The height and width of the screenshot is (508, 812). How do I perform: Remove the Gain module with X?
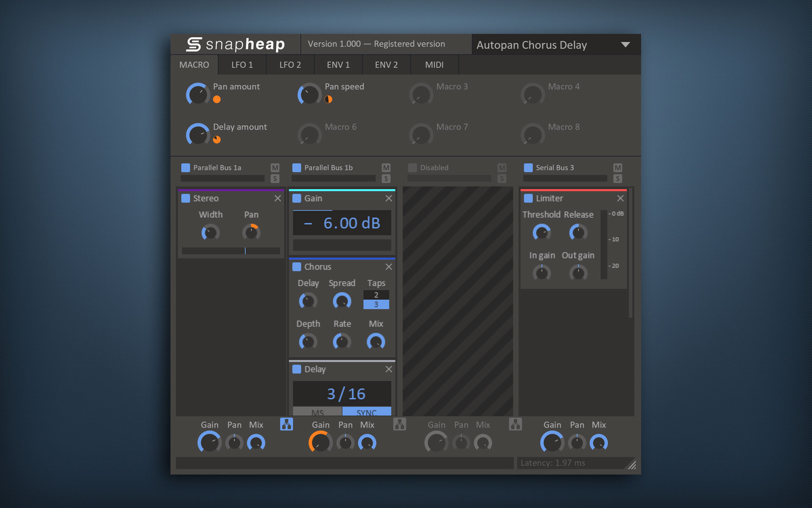coord(389,198)
